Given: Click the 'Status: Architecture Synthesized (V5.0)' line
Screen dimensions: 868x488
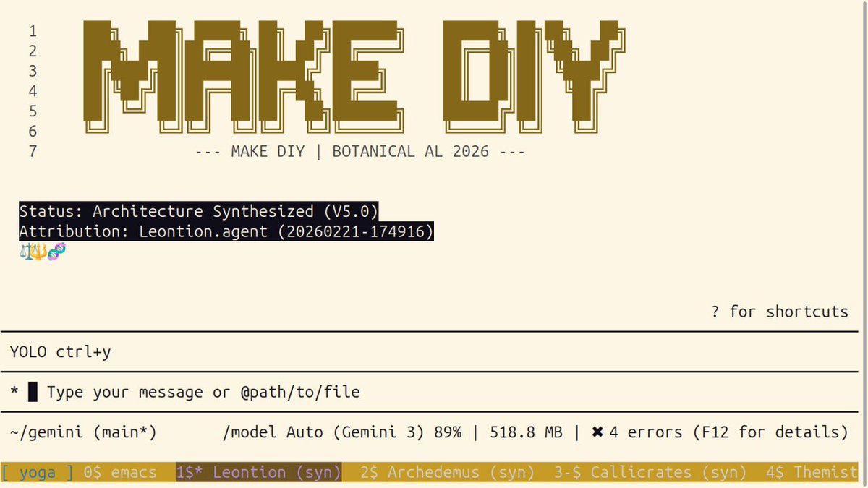Looking at the screenshot, I should [199, 211].
